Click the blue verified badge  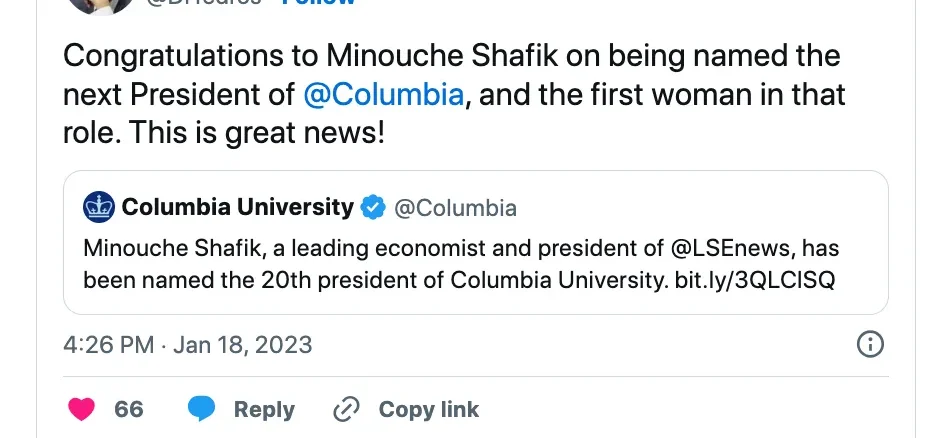(373, 208)
